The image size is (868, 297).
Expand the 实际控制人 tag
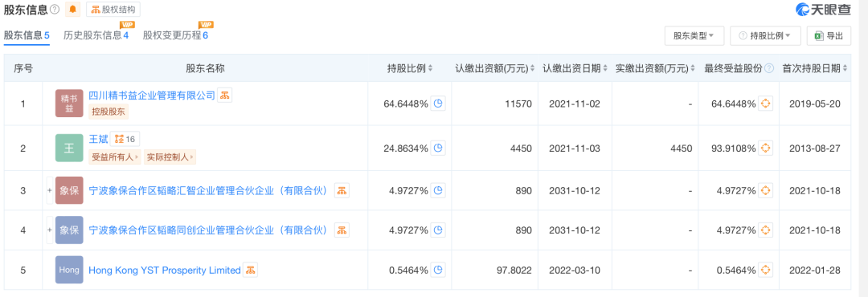pyautogui.click(x=170, y=157)
